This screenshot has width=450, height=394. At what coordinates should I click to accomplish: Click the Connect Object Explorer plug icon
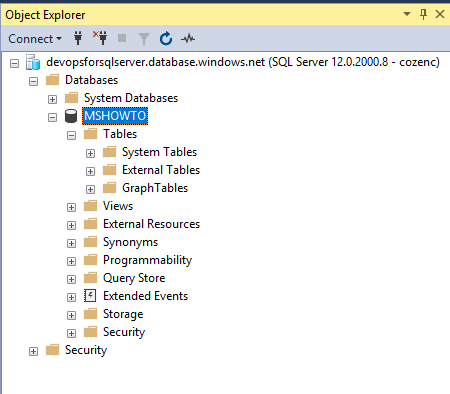pos(78,38)
